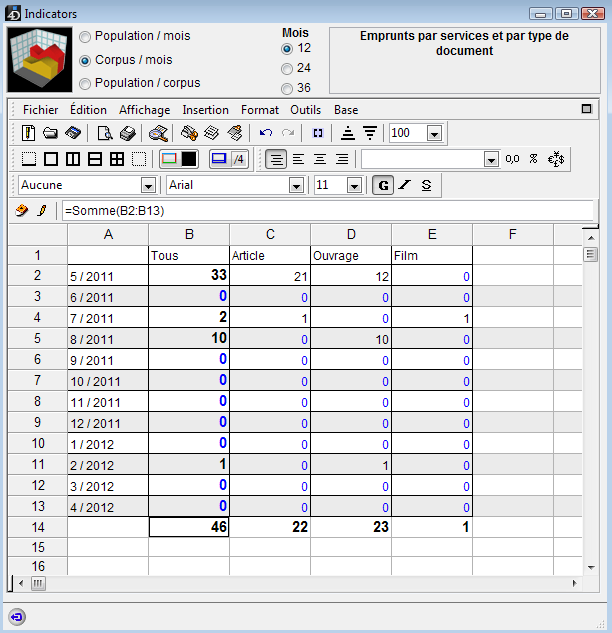Open the Affichage menu
Screen dimensions: 612x633
pos(145,110)
